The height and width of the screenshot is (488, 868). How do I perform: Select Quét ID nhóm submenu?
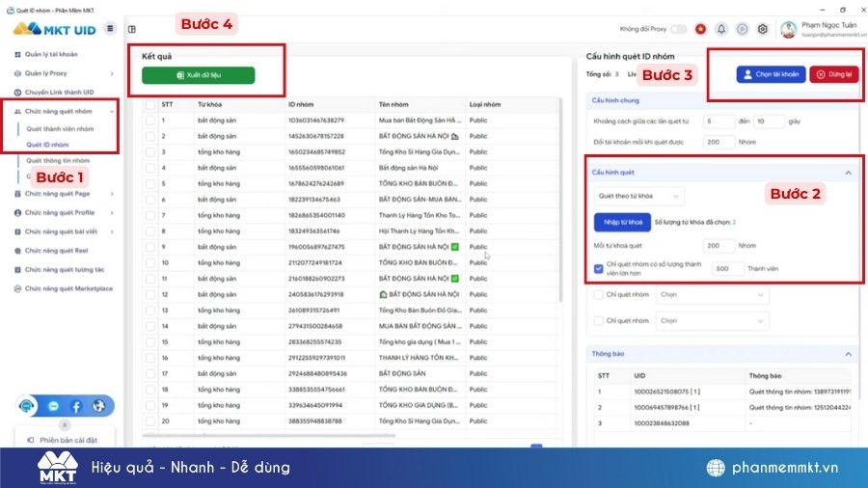47,145
